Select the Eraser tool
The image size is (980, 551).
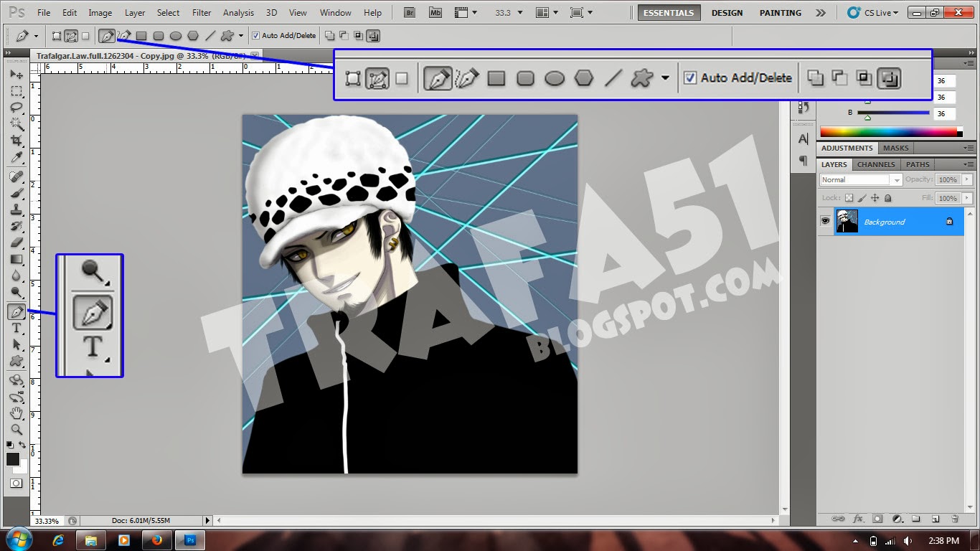(x=16, y=242)
